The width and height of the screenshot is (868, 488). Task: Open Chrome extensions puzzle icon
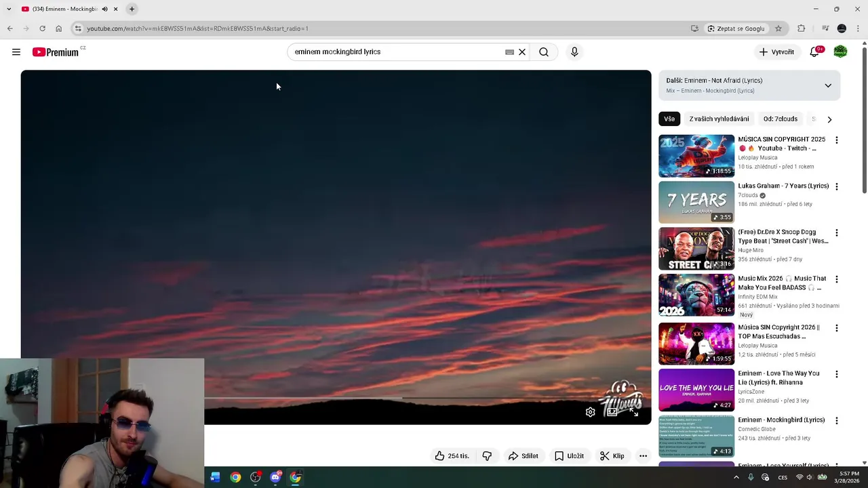802,28
